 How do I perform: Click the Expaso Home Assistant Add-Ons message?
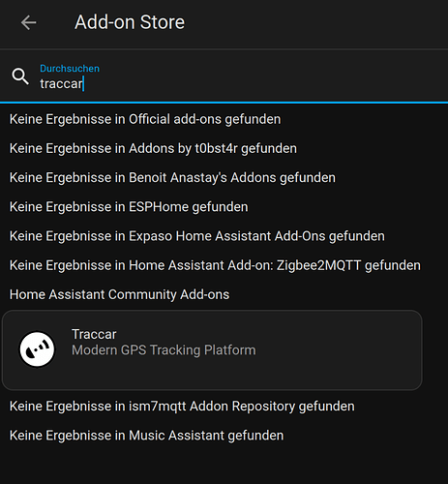[x=197, y=236]
